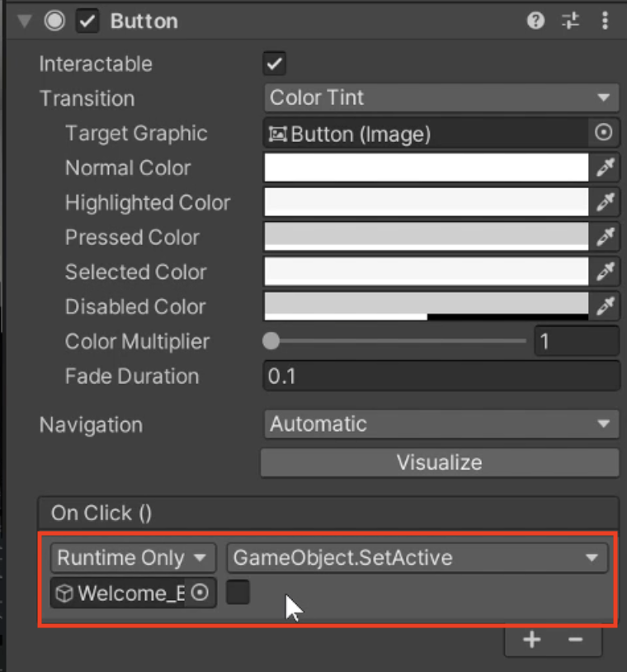This screenshot has height=672, width=627.
Task: Open object picker for Welcome object field
Action: (x=201, y=593)
